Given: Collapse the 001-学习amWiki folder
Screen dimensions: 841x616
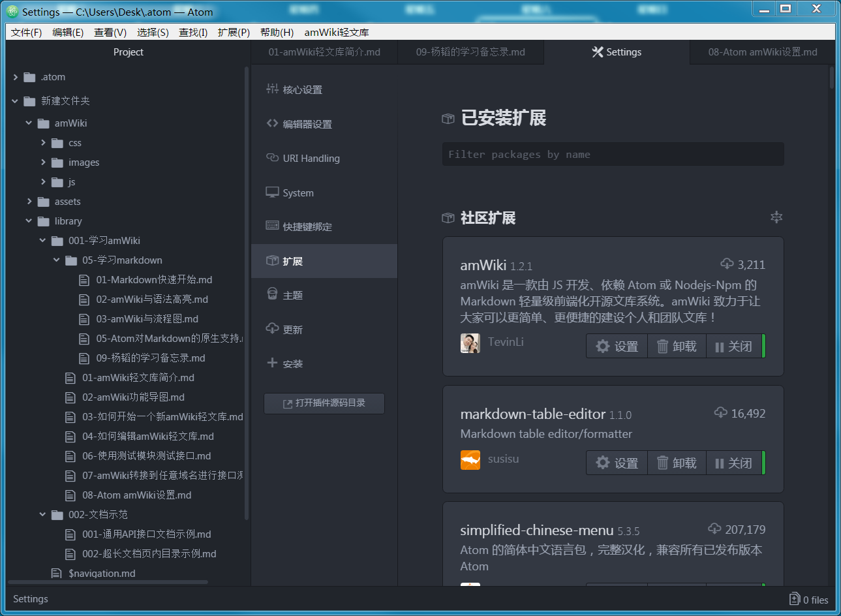Looking at the screenshot, I should click(42, 241).
